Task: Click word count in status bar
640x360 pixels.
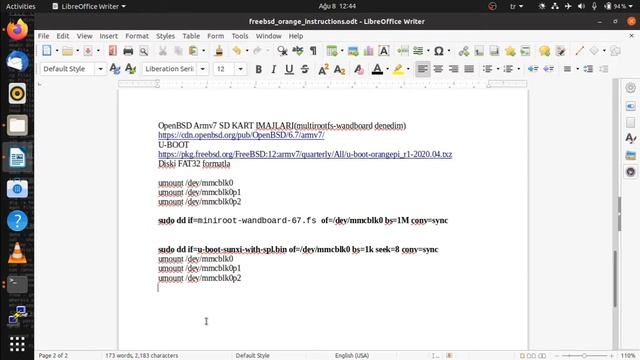Action: pos(142,356)
